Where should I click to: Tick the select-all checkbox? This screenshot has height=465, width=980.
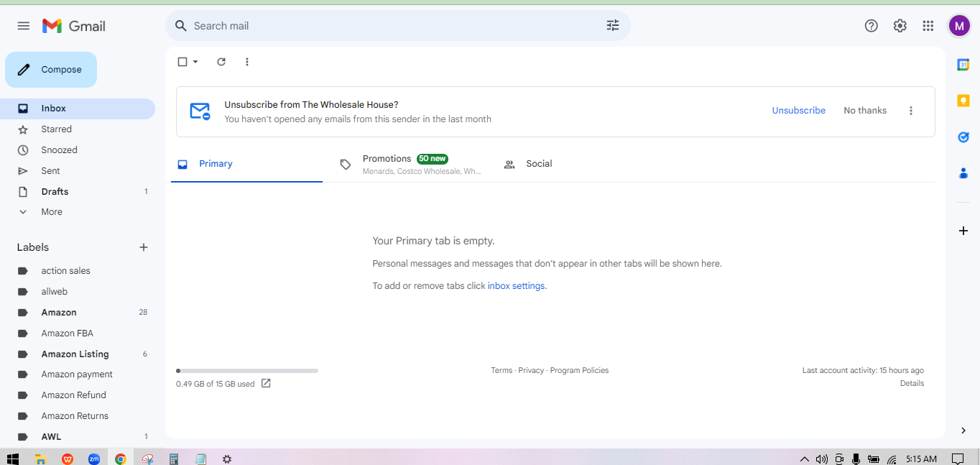coord(182,62)
